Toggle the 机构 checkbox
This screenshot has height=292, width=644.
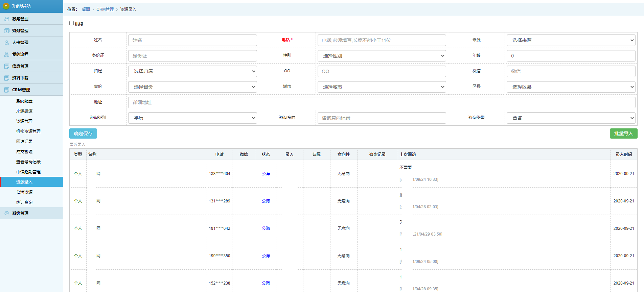(x=71, y=23)
